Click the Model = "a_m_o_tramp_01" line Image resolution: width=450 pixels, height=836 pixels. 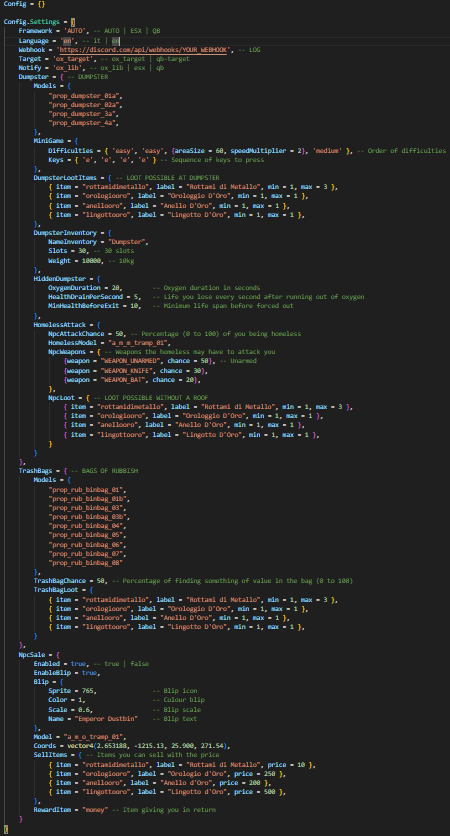[80, 737]
